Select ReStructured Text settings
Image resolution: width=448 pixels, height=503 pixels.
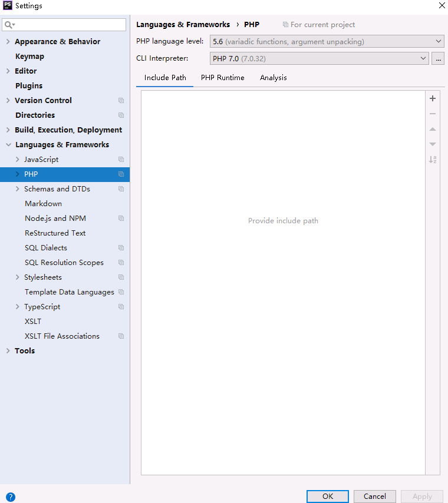pyautogui.click(x=55, y=233)
